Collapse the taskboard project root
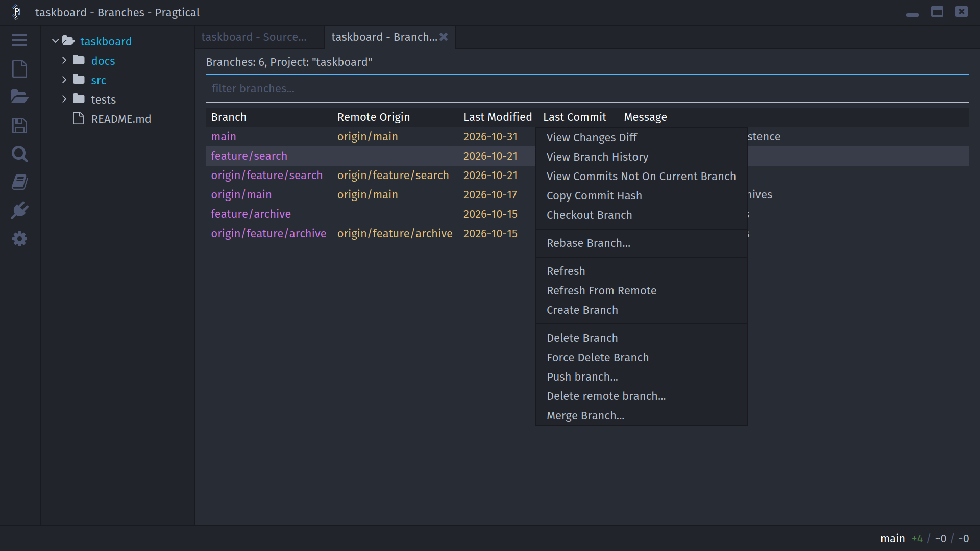This screenshot has width=980, height=551. (x=55, y=41)
